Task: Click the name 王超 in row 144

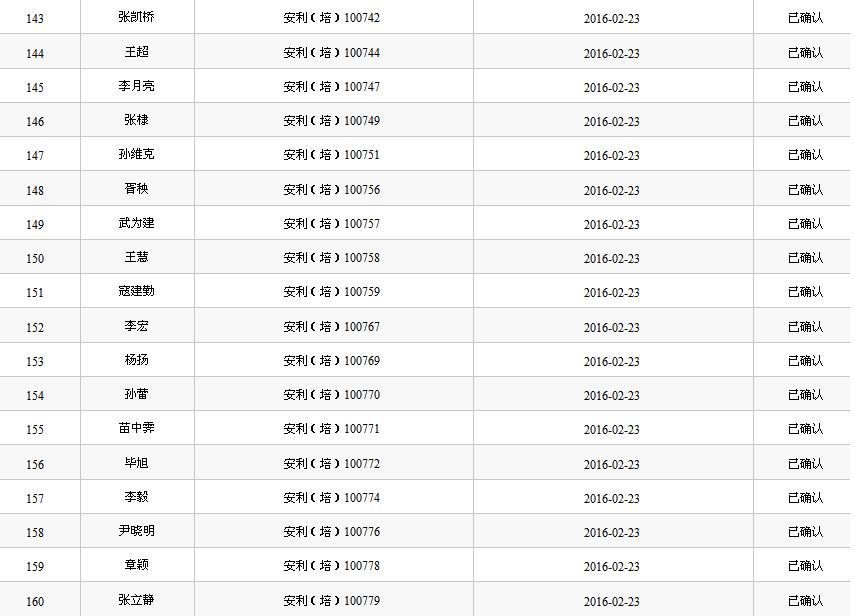Action: (x=136, y=52)
